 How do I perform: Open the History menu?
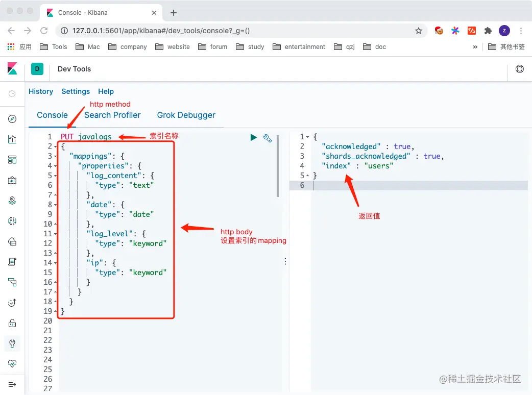pyautogui.click(x=41, y=91)
